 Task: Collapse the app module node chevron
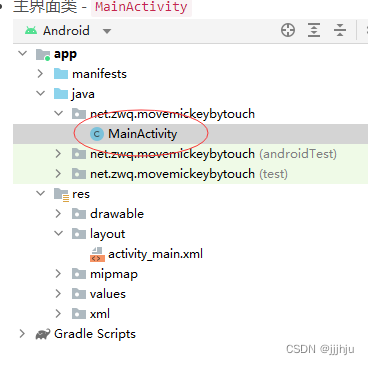[23, 53]
